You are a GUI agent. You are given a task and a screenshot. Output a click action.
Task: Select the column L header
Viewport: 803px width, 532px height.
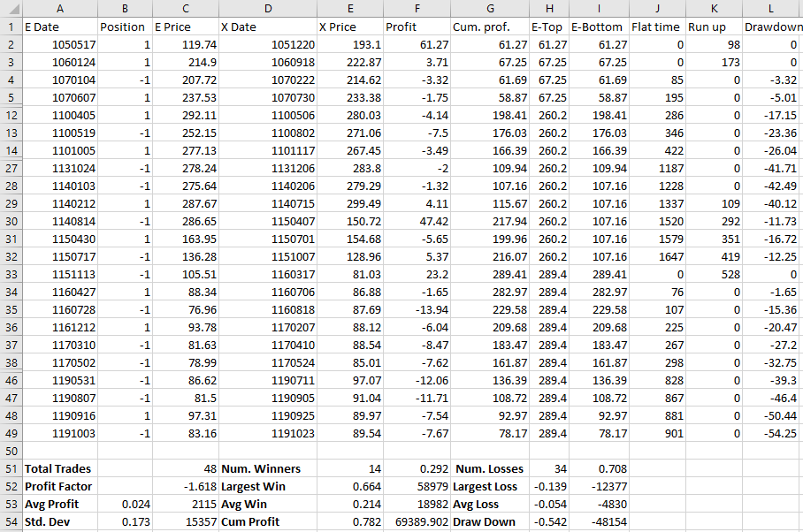click(772, 8)
